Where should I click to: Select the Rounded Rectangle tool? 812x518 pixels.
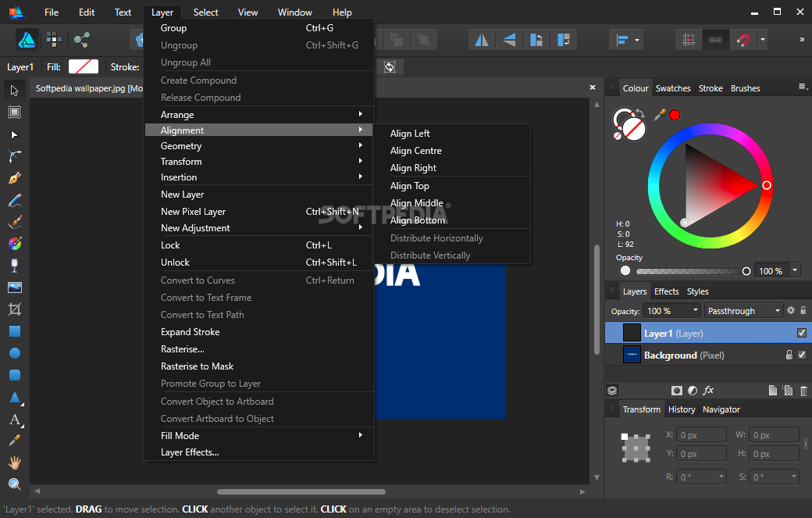point(15,374)
